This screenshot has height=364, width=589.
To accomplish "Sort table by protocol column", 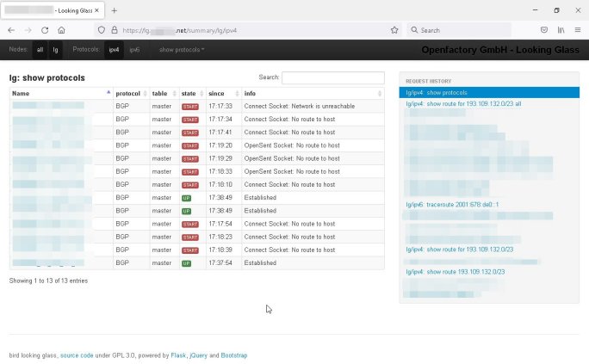I will click(131, 94).
